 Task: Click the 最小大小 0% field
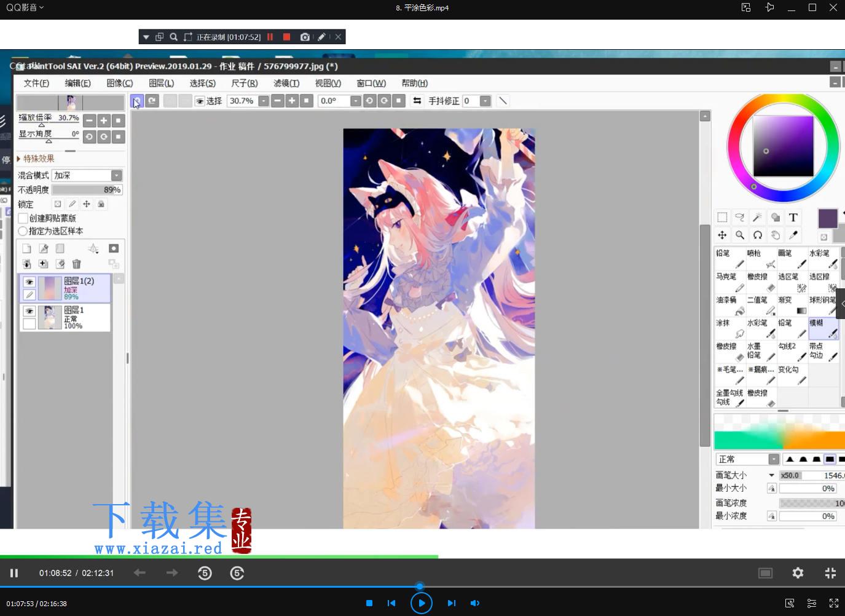pos(808,488)
